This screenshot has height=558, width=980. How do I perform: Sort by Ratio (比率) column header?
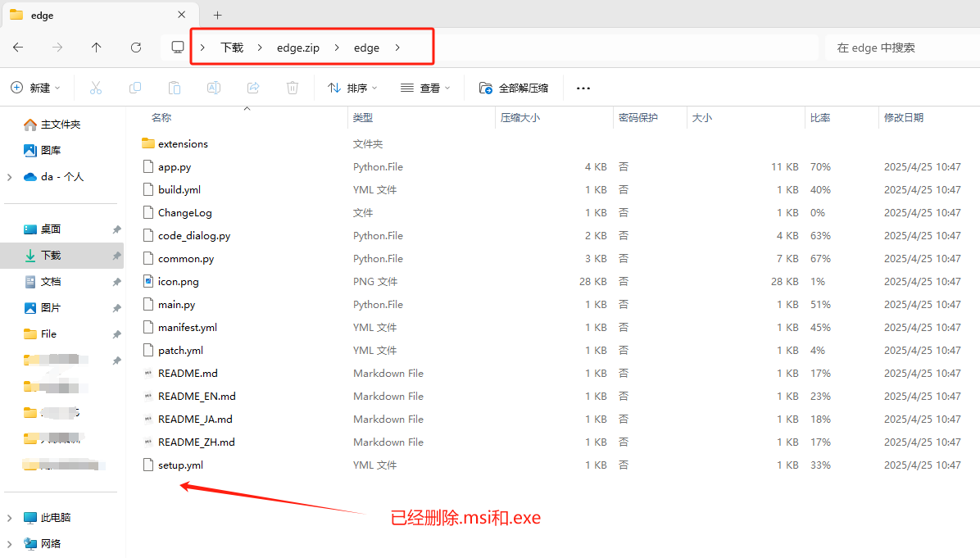pos(820,117)
